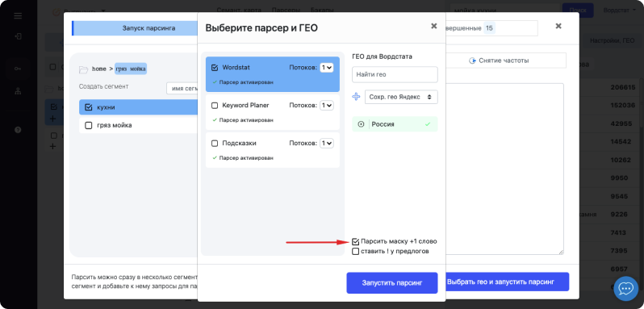Screen dimensions: 644x309
Task: Click the 'home' breadcrumb link
Action: click(99, 69)
